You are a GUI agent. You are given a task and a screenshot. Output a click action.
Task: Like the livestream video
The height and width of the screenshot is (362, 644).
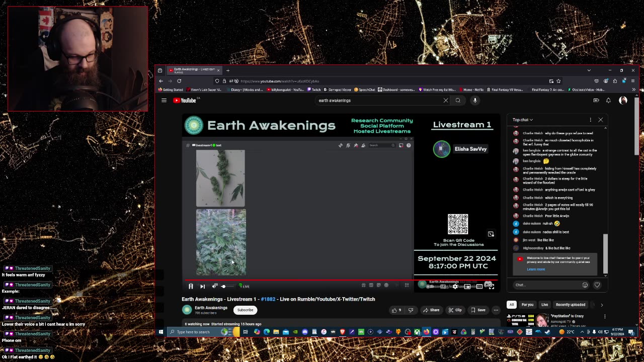(396, 310)
